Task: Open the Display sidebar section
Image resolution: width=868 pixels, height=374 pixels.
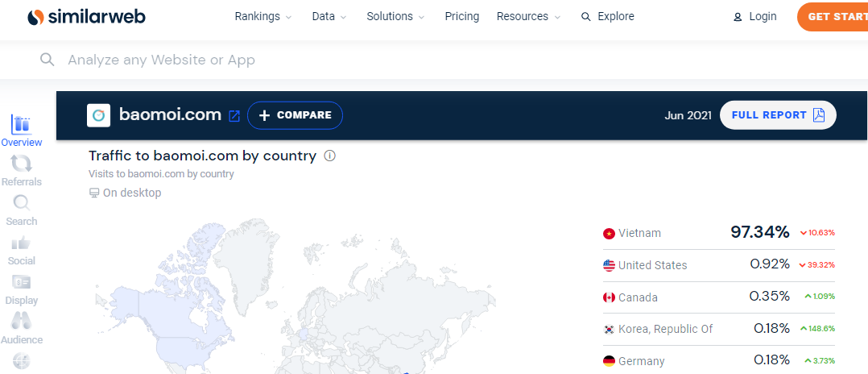Action: (x=21, y=283)
